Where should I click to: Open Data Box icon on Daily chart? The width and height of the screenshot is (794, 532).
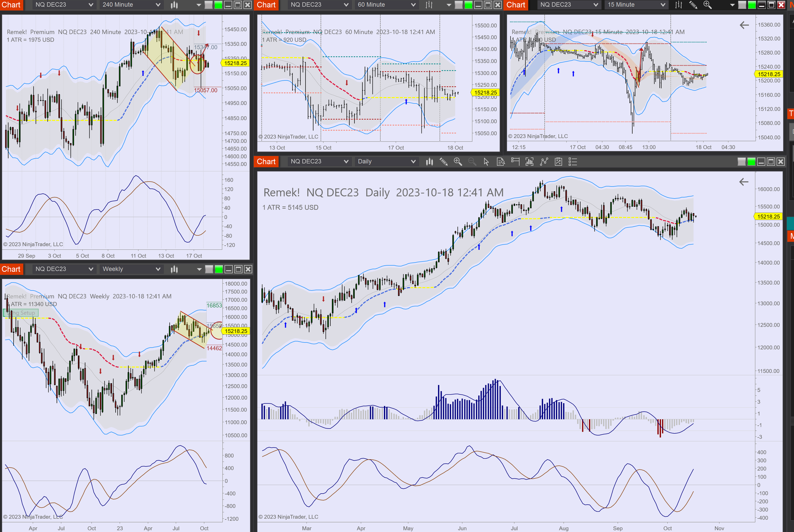(501, 162)
